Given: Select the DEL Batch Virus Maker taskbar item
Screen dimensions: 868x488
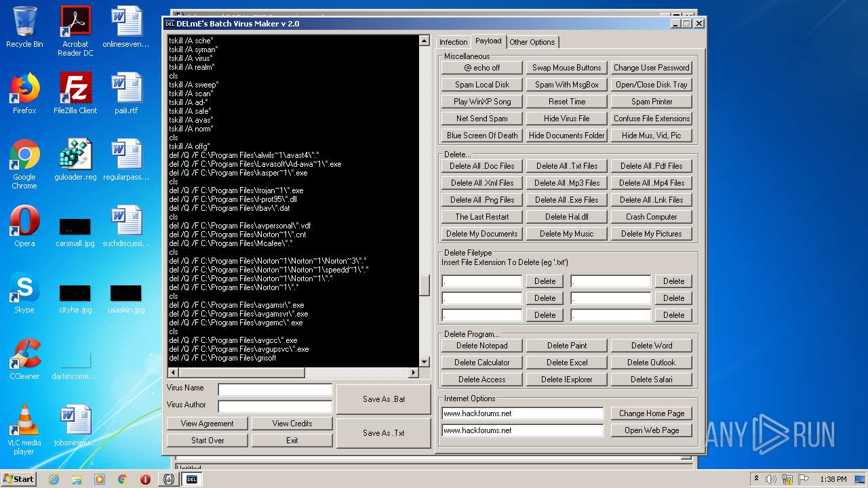Looking at the screenshot, I should (191, 479).
